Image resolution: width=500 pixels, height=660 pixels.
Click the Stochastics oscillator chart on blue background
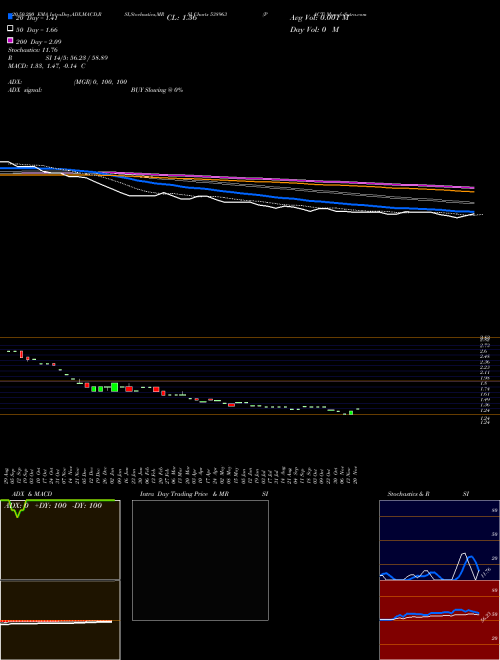point(439,540)
